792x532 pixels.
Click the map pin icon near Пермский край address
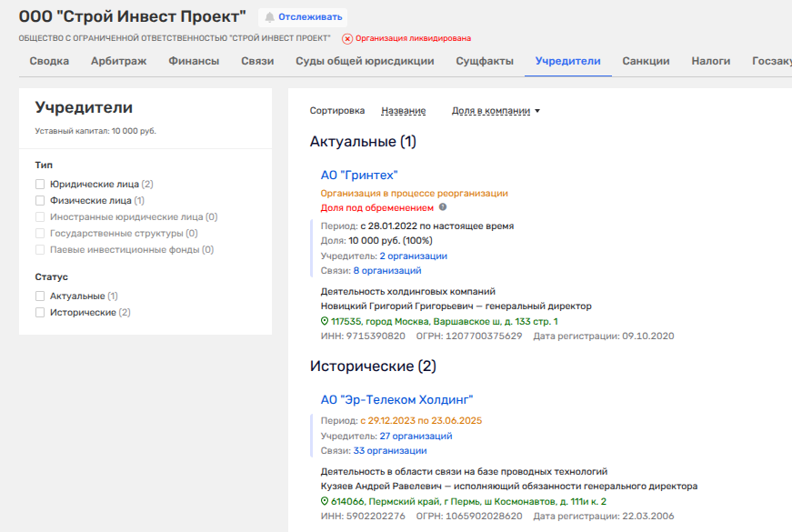coord(326,501)
